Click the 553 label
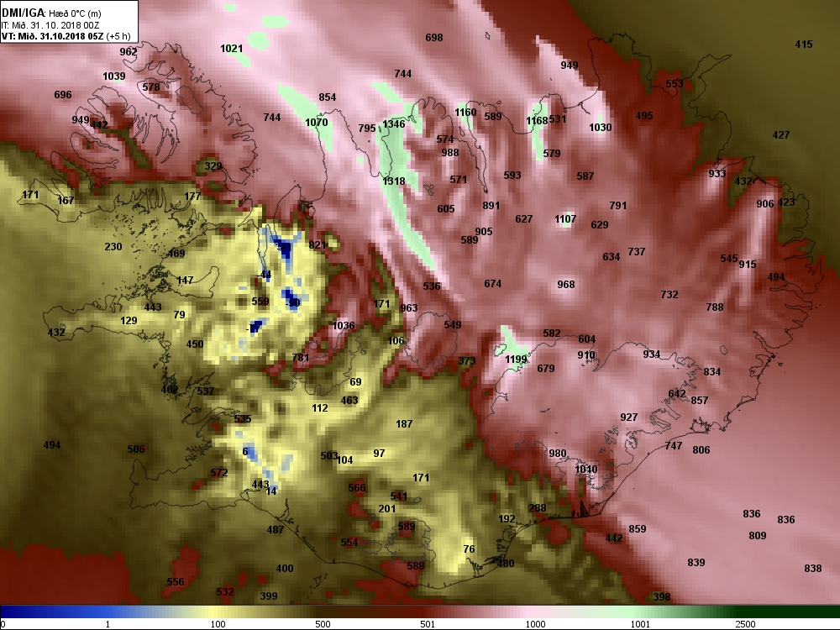The image size is (840, 630). click(674, 83)
